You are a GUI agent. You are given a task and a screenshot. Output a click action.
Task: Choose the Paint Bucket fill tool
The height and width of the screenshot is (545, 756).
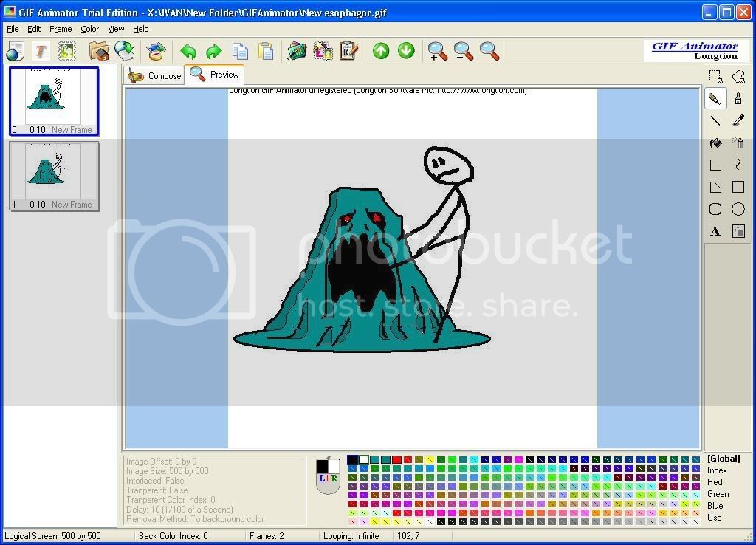715,143
